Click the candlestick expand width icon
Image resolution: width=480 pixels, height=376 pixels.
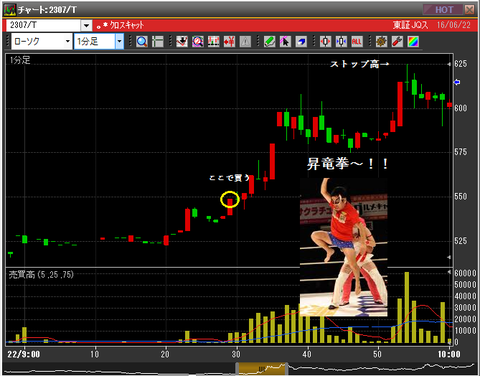(325, 42)
